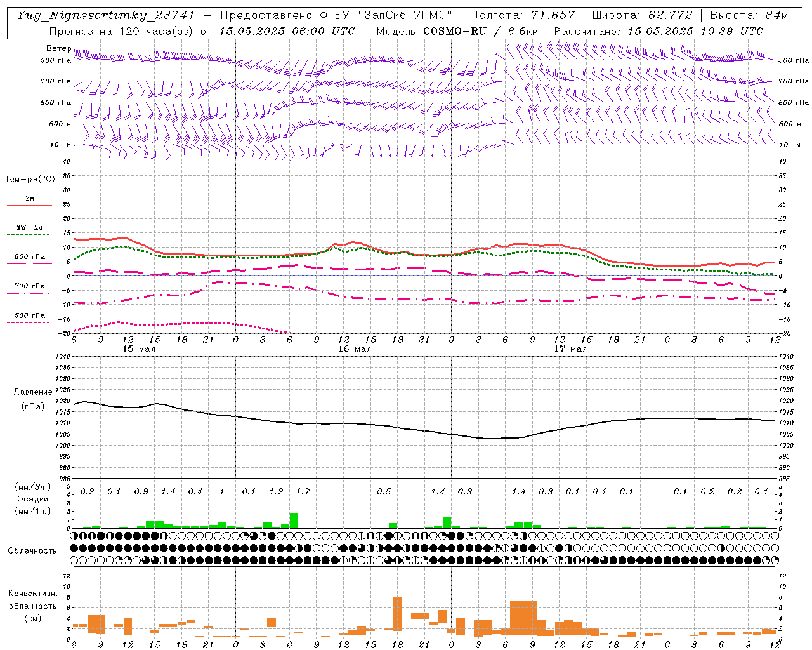Click the 'Тем-ра(°C)' temperature panel label
This screenshot has height=650, width=812.
click(30, 180)
